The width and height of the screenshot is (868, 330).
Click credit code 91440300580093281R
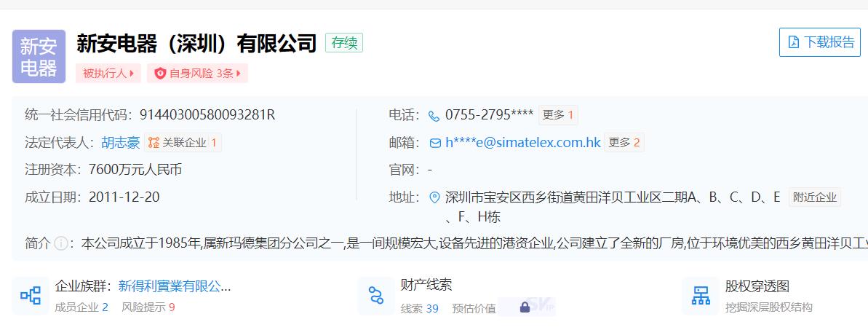pos(207,115)
